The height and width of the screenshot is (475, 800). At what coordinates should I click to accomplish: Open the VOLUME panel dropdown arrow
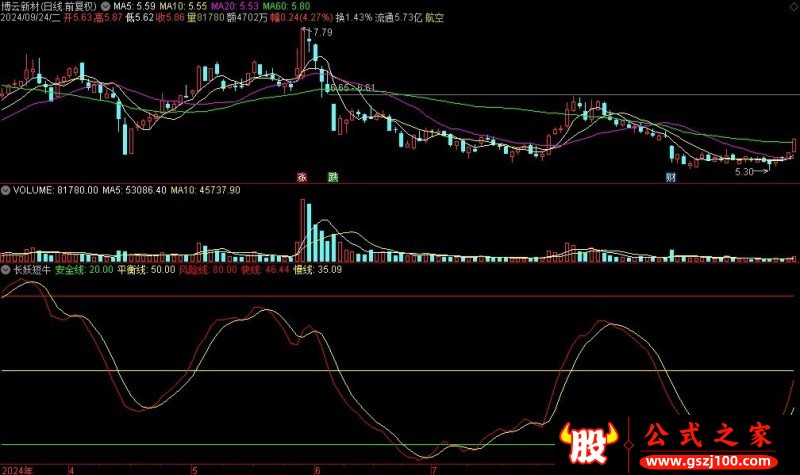(x=5, y=190)
